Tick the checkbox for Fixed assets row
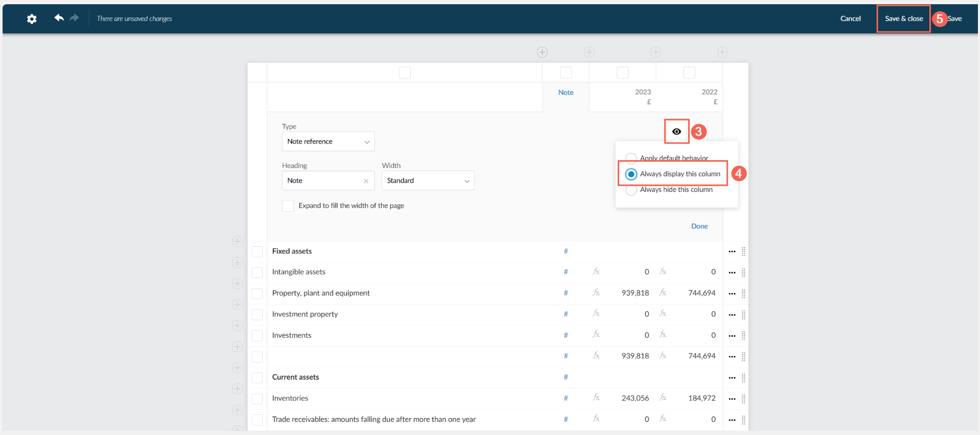 [257, 251]
